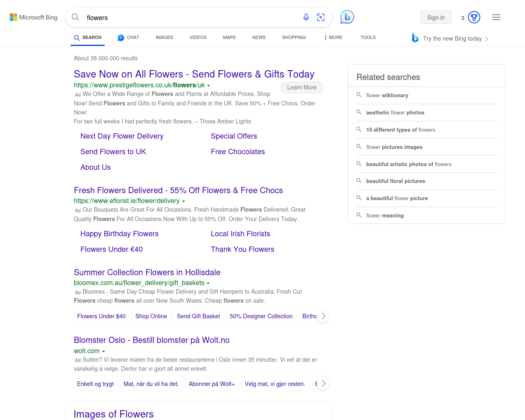Open Local Irish Florists link

(240, 234)
